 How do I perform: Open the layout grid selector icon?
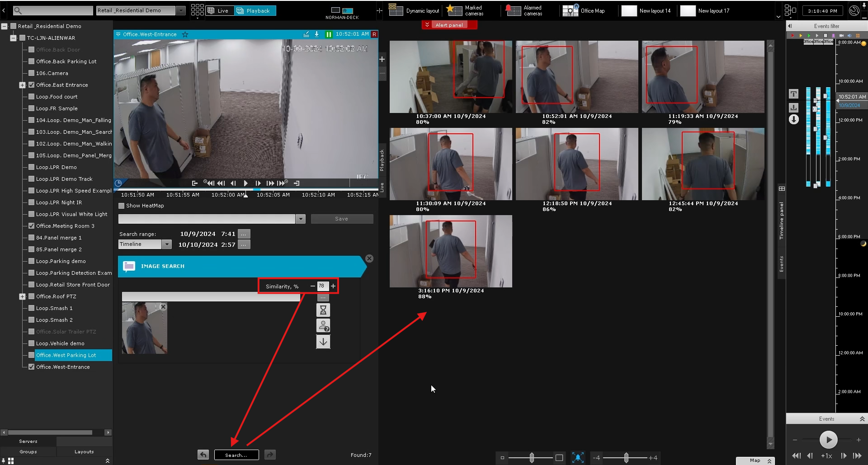[197, 10]
